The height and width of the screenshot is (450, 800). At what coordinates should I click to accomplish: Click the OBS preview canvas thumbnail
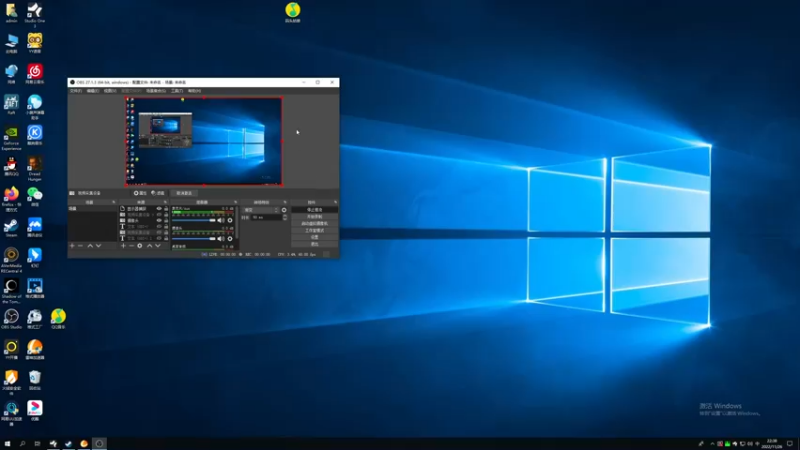pyautogui.click(x=204, y=141)
